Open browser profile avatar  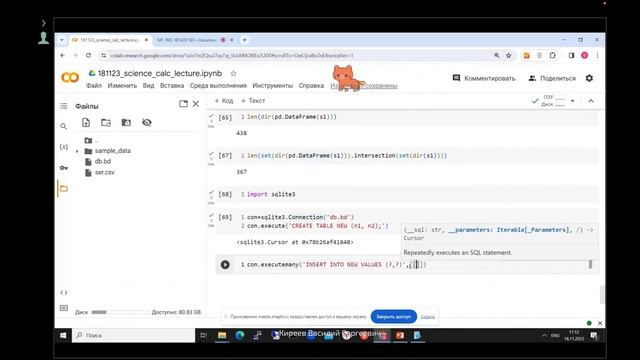pos(584,56)
